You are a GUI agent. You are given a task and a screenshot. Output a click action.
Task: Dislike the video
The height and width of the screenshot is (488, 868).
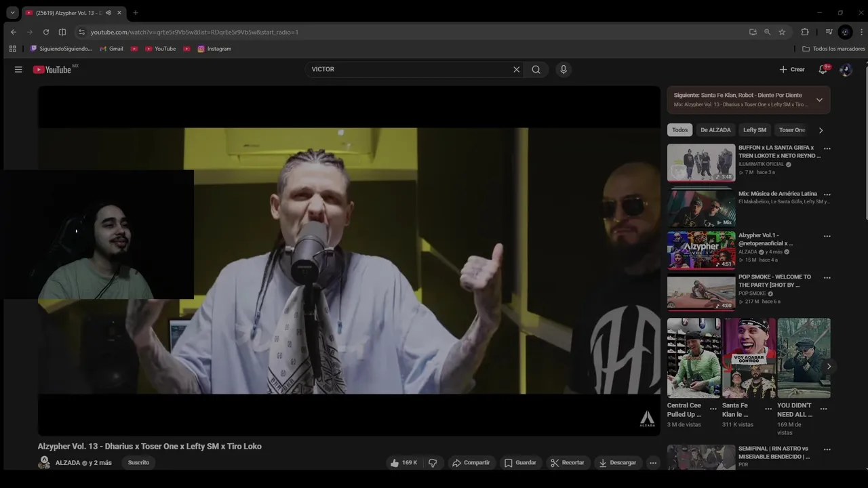tap(433, 463)
